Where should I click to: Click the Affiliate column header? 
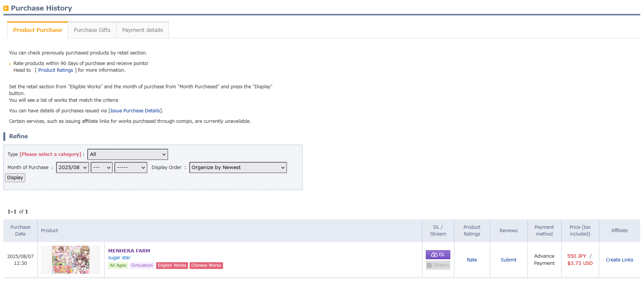[620, 231]
